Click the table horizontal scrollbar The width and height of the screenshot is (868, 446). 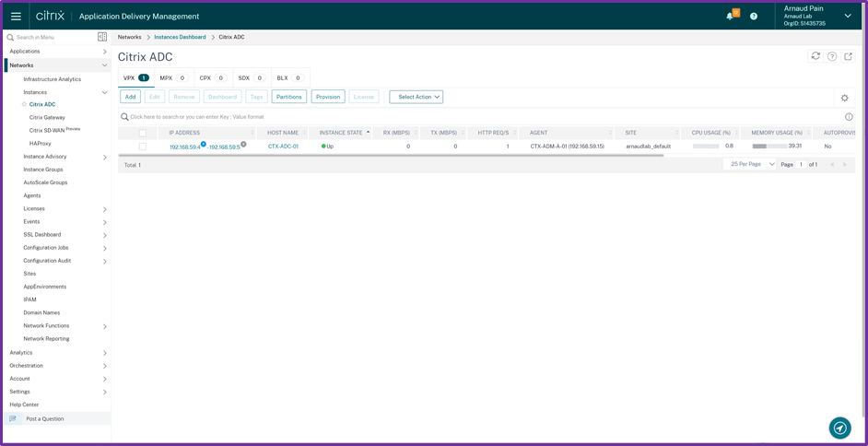tap(391, 156)
